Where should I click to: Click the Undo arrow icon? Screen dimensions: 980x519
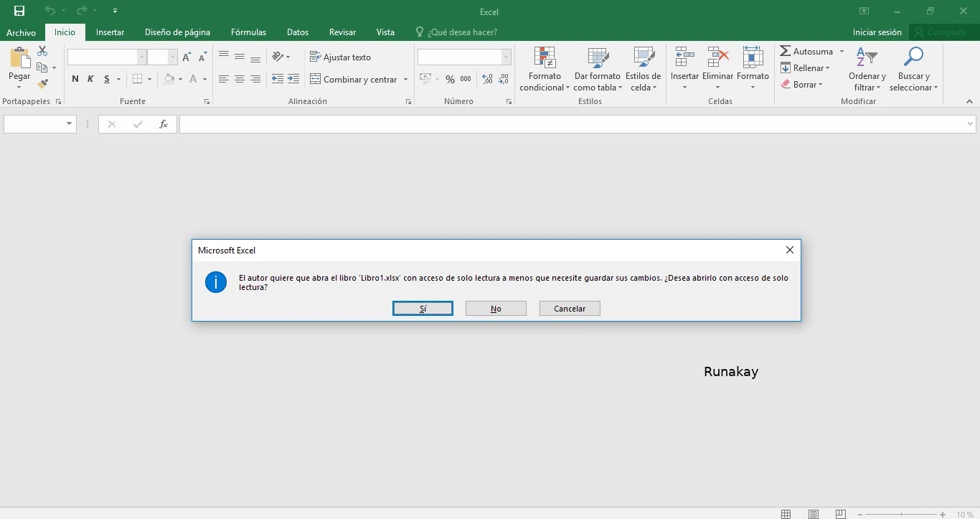[x=50, y=11]
